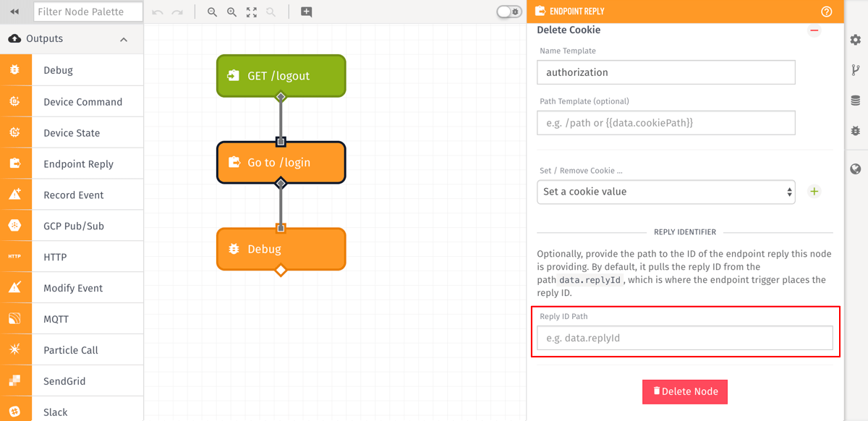The width and height of the screenshot is (868, 421).
Task: Click the redo arrow in toolbar
Action: tap(177, 12)
